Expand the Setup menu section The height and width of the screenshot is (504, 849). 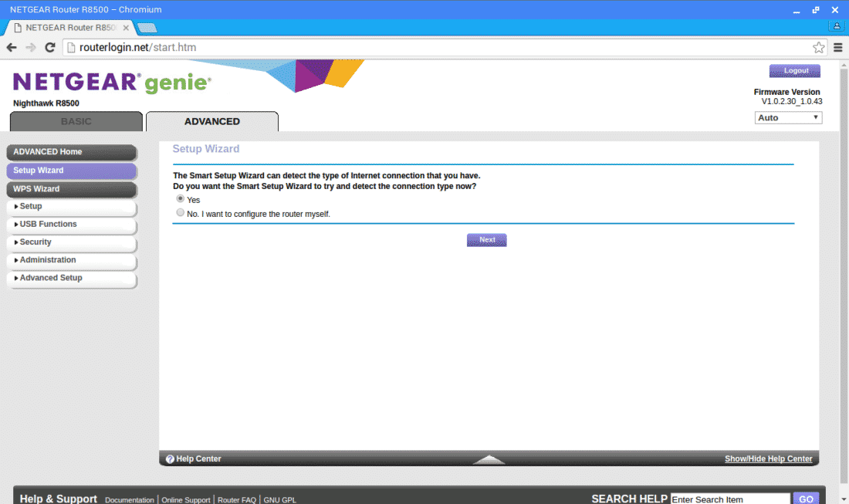pos(72,207)
